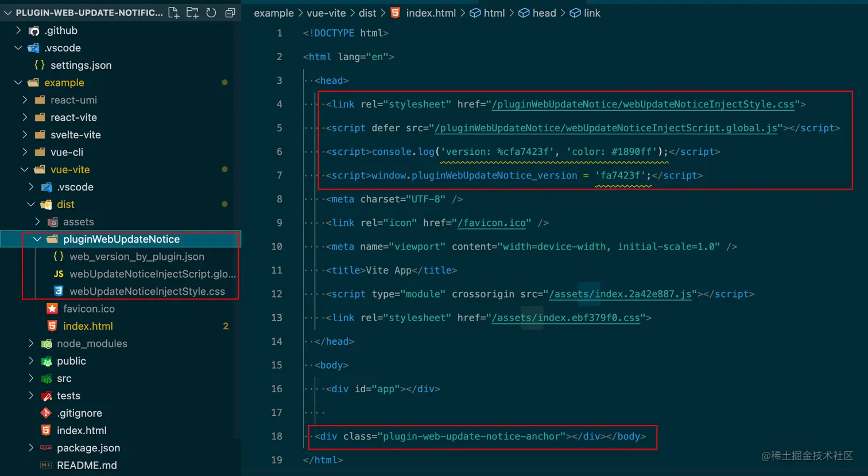The height and width of the screenshot is (476, 868).
Task: Click the HTML5 icon in the breadcrumb
Action: point(395,13)
